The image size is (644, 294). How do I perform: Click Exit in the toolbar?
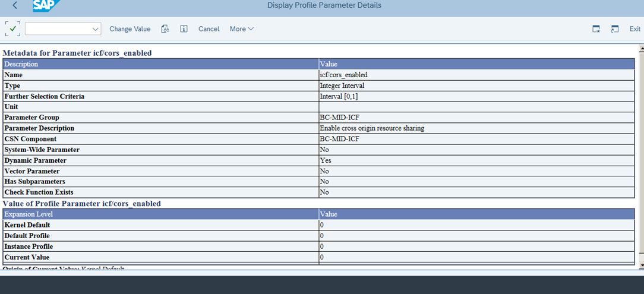(x=634, y=29)
